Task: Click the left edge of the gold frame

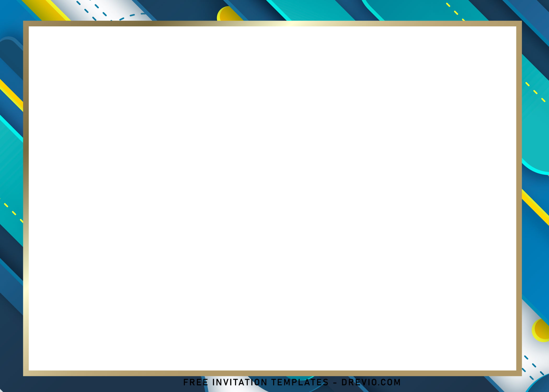Action: pyautogui.click(x=26, y=198)
